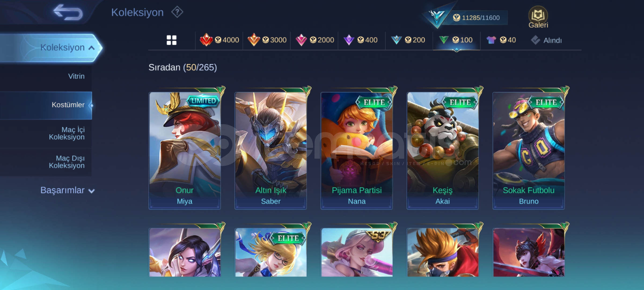Select the green 100 tier tab

(456, 40)
